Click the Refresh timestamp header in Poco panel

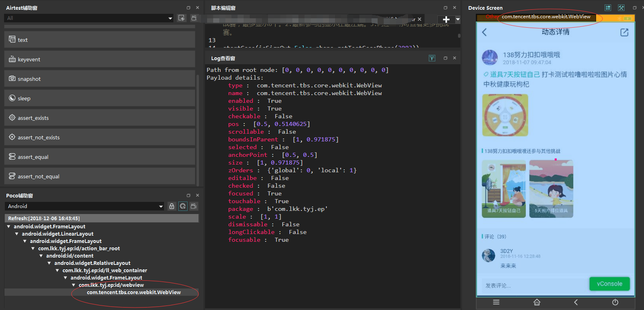[x=102, y=218]
